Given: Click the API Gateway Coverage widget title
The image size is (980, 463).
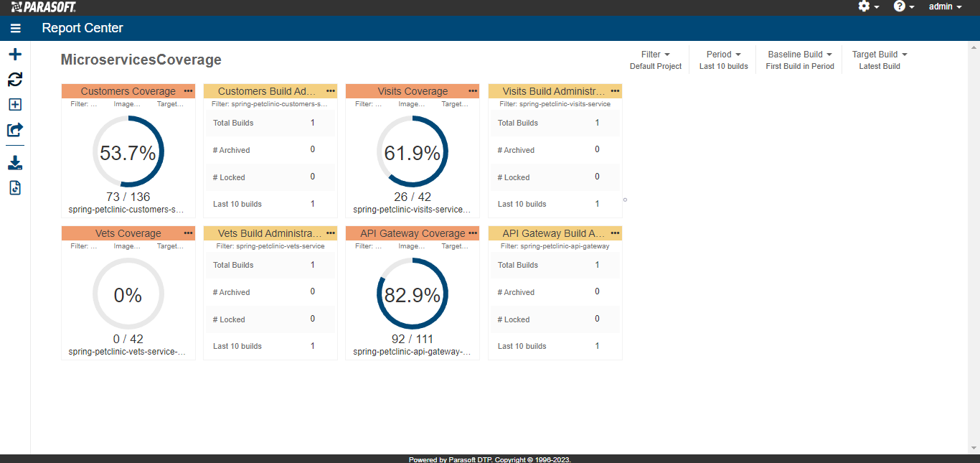Looking at the screenshot, I should tap(413, 233).
